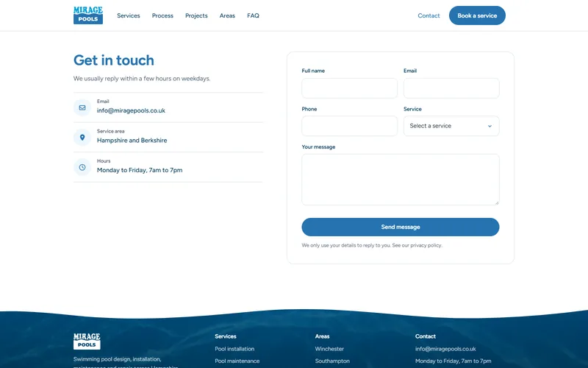
Task: Click the Phone field label
Action: pos(309,109)
